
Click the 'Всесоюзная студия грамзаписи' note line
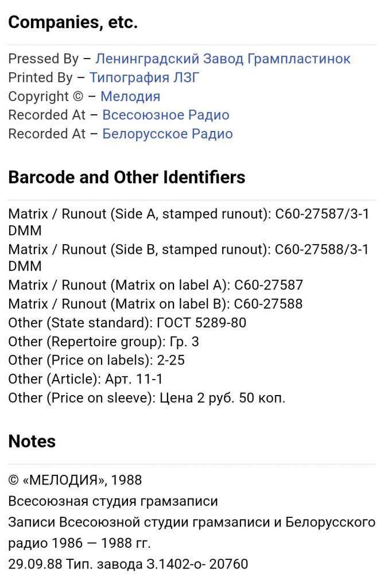(x=113, y=501)
